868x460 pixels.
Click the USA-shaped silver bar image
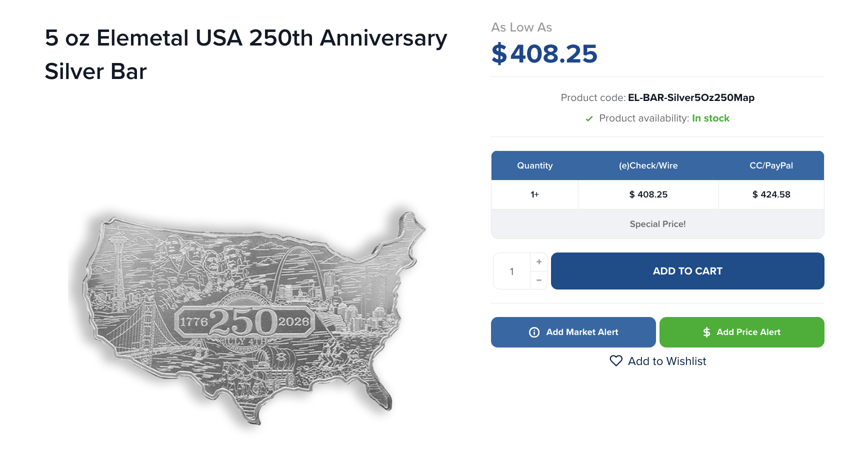(246, 316)
